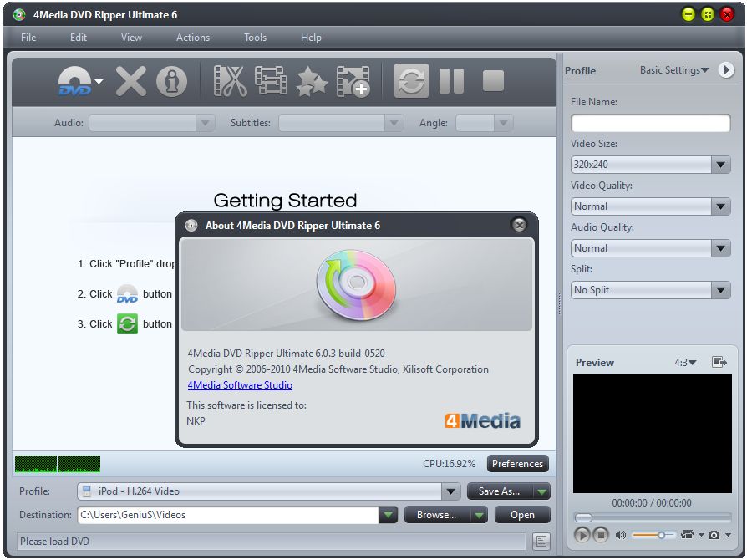
Task: Click the preview Play button
Action: [x=582, y=535]
